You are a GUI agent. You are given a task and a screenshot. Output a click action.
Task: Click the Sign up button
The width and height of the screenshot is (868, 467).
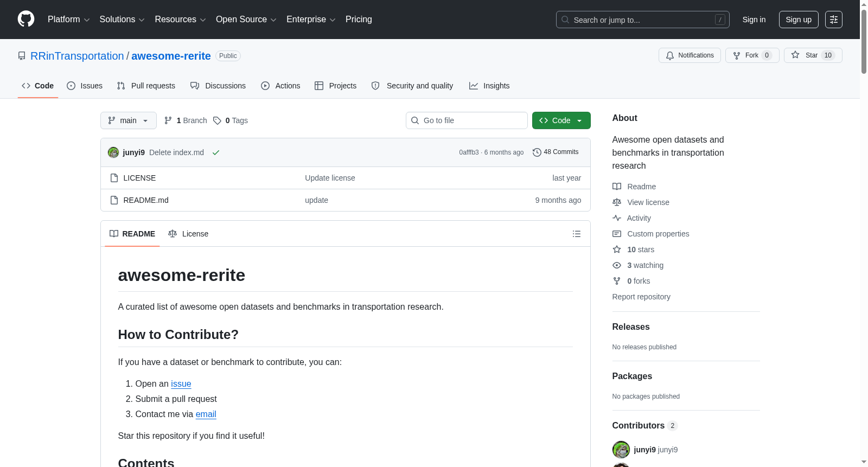799,20
